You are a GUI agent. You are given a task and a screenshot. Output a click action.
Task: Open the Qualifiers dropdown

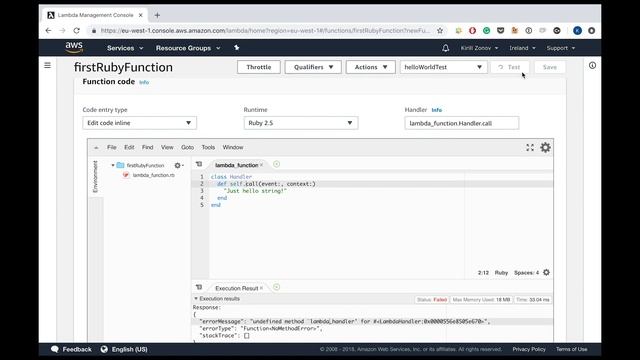313,67
